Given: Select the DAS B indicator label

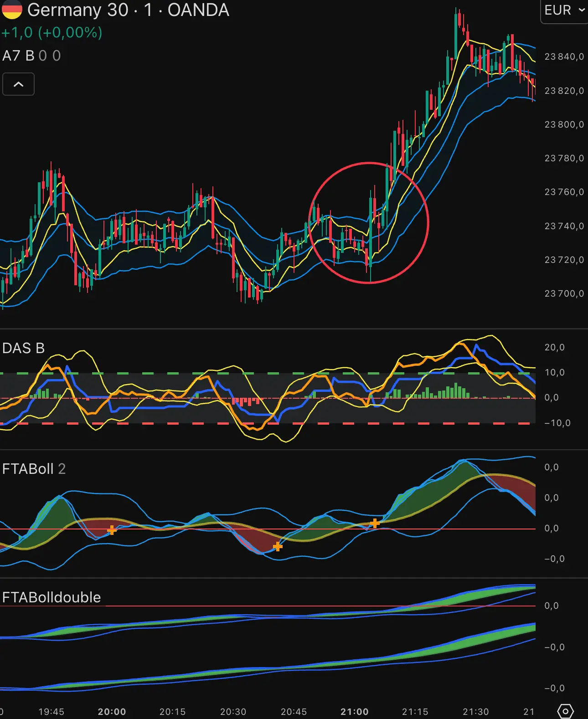Looking at the screenshot, I should [x=23, y=348].
